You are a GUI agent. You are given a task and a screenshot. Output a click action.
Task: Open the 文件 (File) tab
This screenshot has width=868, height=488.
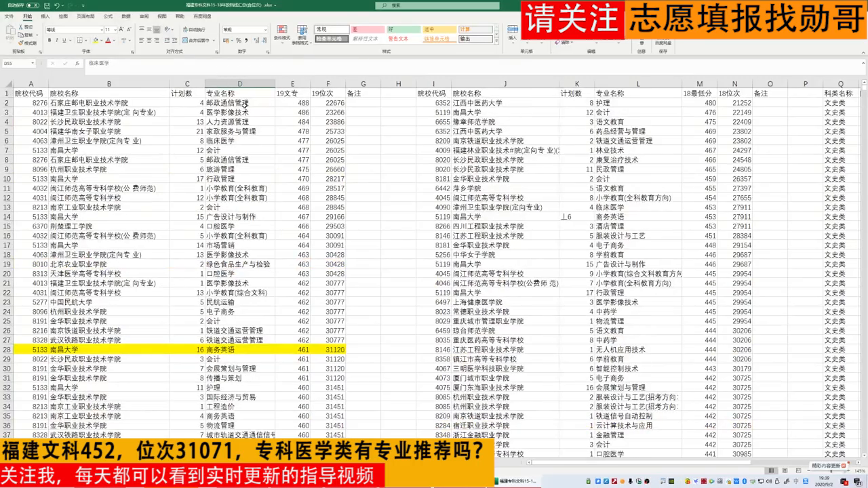click(x=9, y=16)
